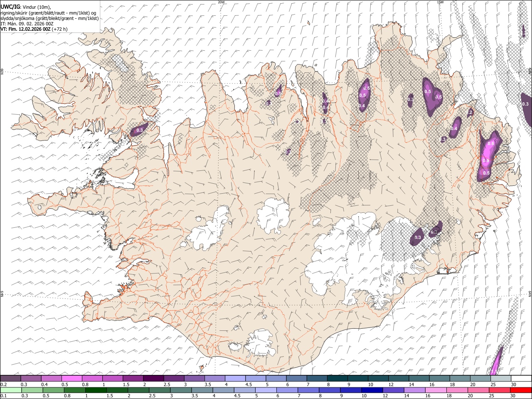
Task: Click the upper legend swatch starting at 0.2
Action: (10, 378)
